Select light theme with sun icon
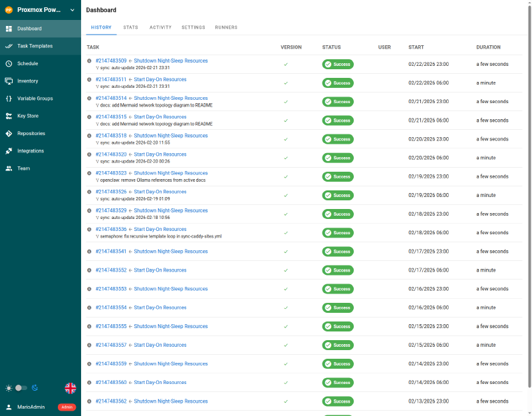The width and height of the screenshot is (532, 416). (x=7, y=387)
